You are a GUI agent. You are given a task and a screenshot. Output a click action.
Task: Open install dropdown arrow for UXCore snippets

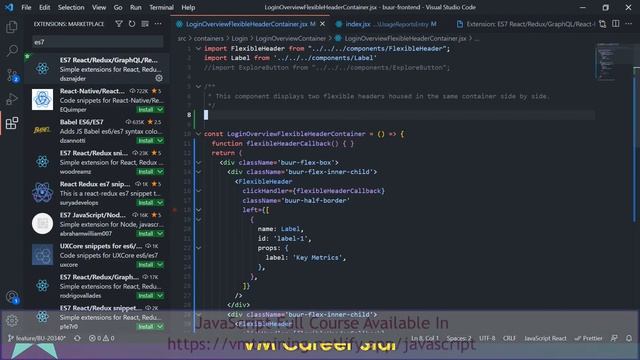(x=160, y=265)
